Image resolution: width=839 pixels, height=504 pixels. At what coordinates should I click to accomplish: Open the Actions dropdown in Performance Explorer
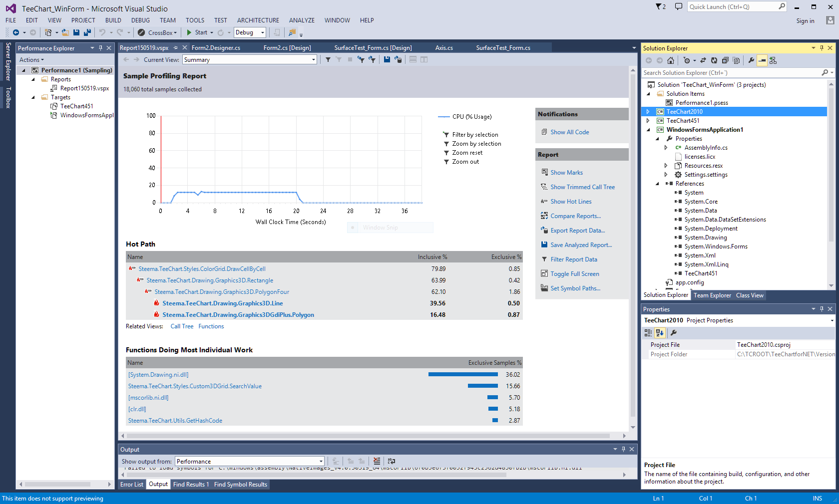31,60
